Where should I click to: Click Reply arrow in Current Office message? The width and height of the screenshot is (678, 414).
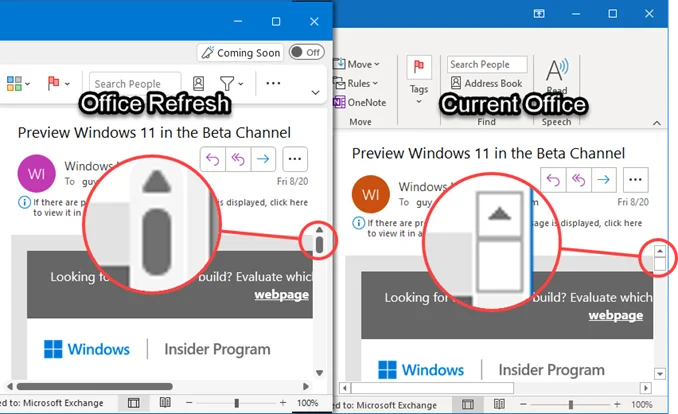[553, 180]
